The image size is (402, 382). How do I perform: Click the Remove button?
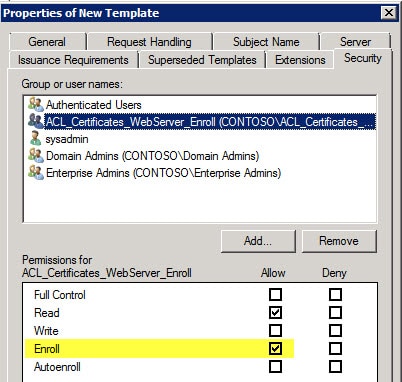(x=339, y=241)
